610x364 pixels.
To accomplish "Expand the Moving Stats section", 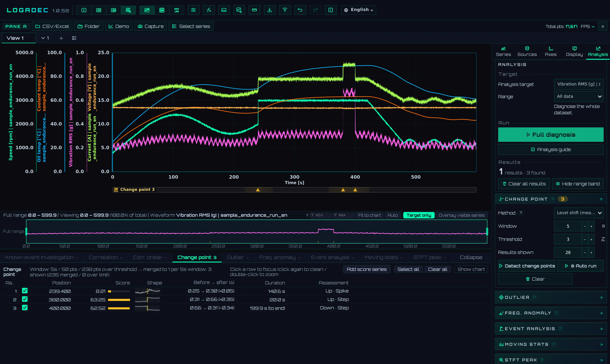I will (x=551, y=344).
